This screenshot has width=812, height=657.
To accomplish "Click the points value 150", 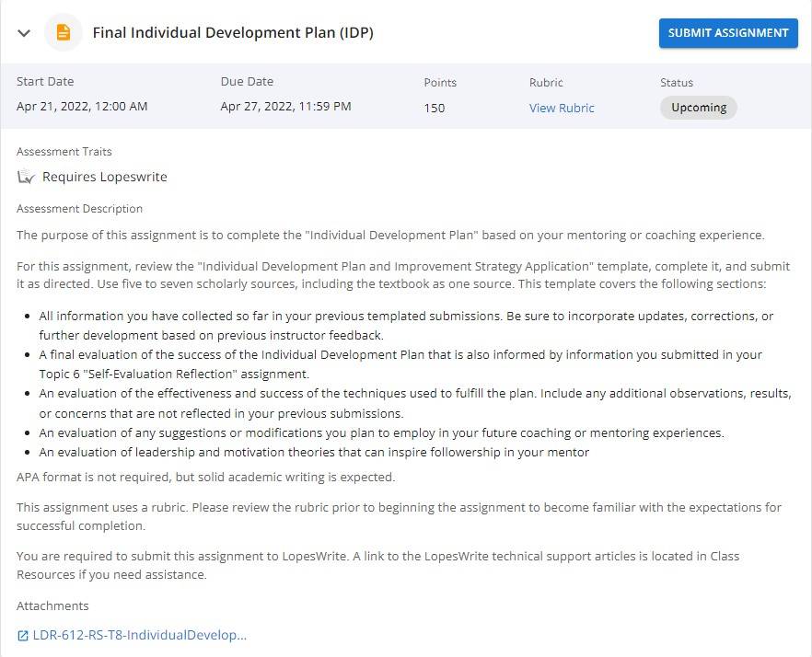I will (x=434, y=109).
